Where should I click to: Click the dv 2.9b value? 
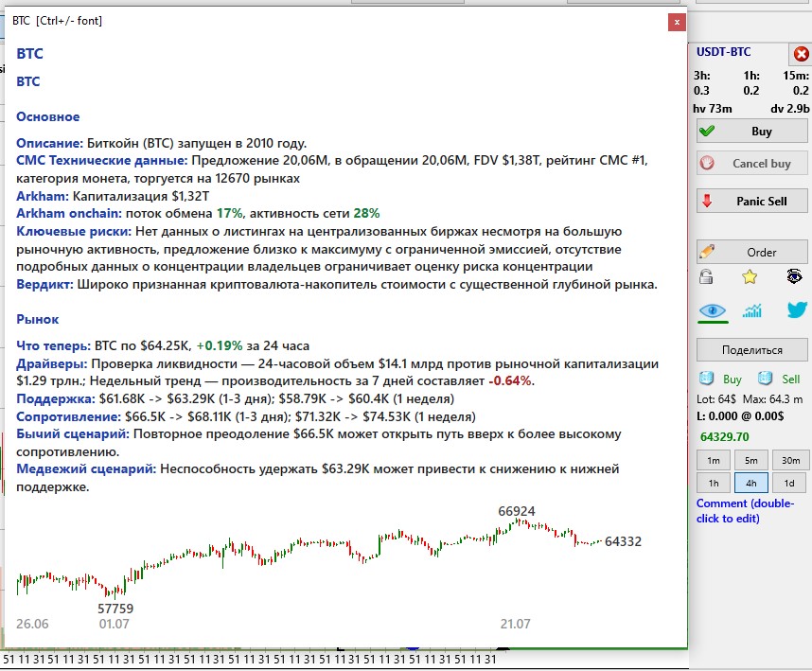tap(789, 108)
